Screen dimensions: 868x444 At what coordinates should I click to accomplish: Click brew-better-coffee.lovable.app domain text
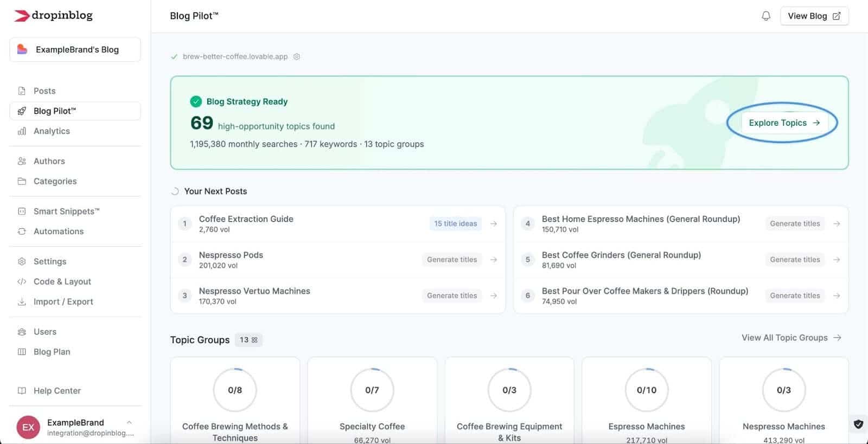click(x=235, y=56)
